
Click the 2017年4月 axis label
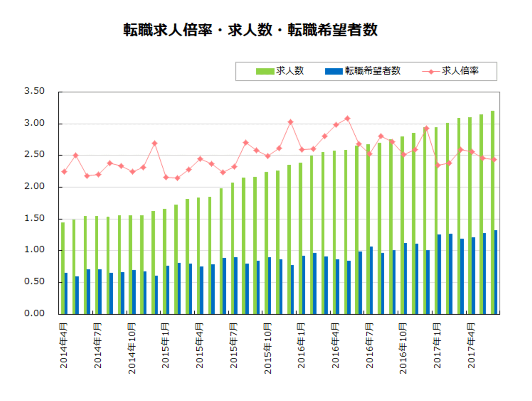coord(472,346)
